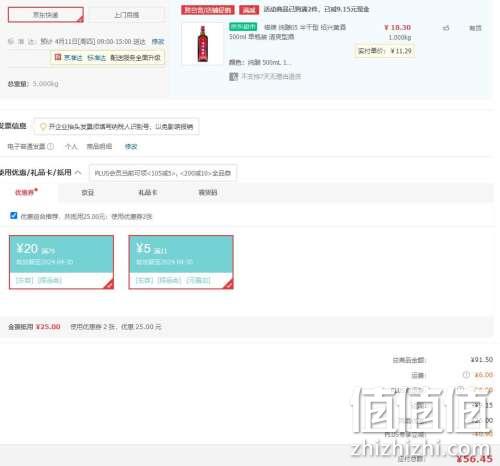Click the green 京东超市 tag icon
Screen dimensions: 500x466
[x=243, y=27]
